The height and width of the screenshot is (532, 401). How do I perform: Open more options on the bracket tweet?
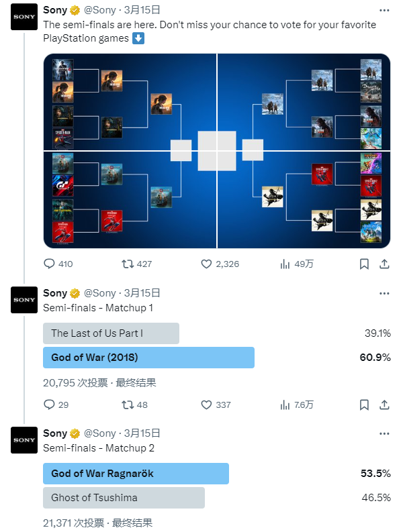(384, 10)
